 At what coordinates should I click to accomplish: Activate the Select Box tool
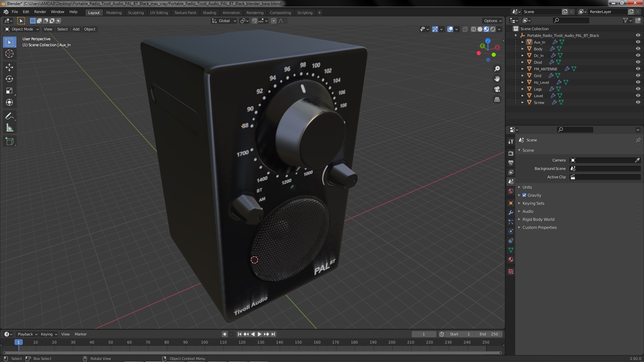point(9,42)
